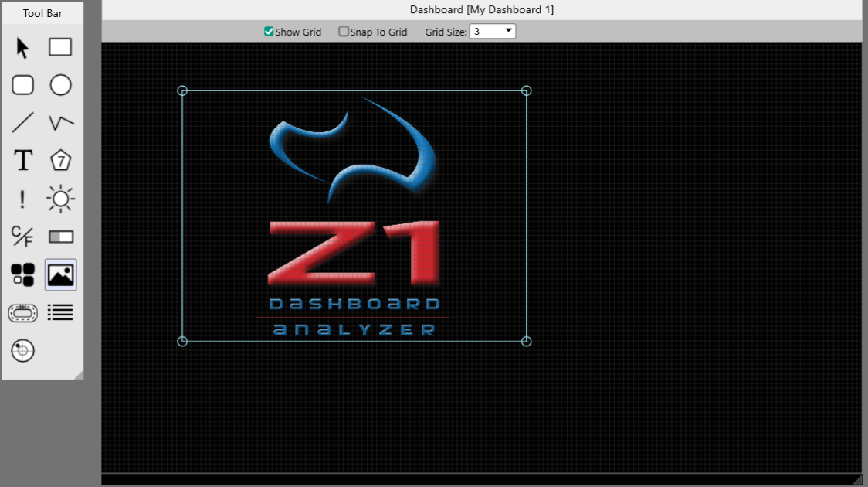
Task: Select the four-squares grid tool
Action: click(x=22, y=274)
